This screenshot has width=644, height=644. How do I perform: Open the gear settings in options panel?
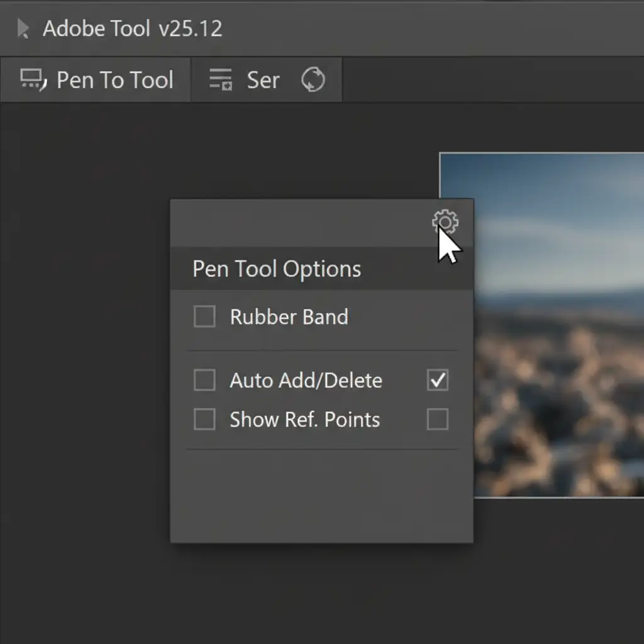(x=445, y=222)
